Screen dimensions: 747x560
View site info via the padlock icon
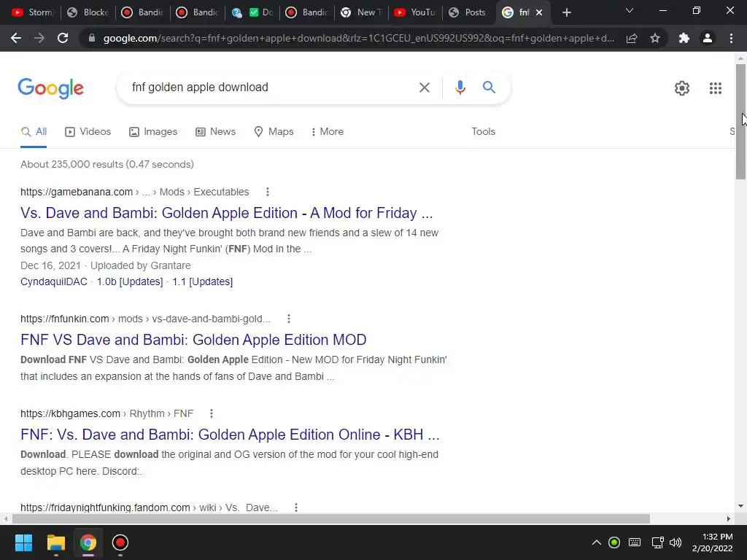pos(92,38)
